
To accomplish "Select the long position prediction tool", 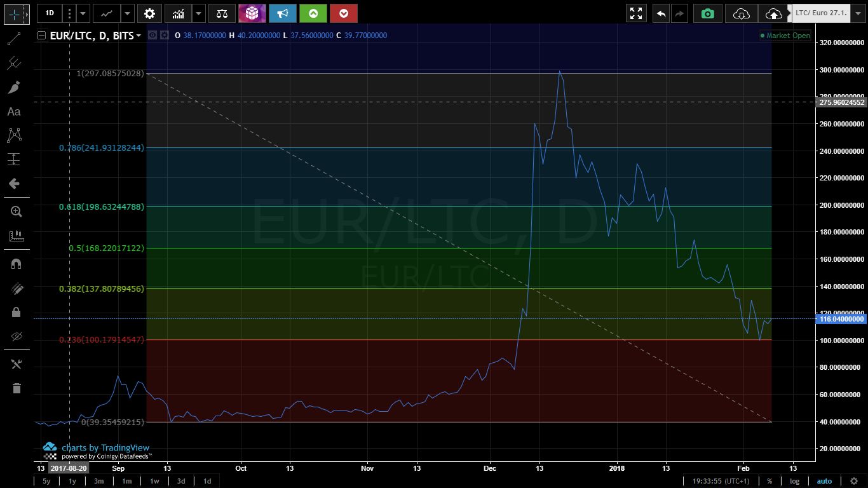I will click(14, 159).
